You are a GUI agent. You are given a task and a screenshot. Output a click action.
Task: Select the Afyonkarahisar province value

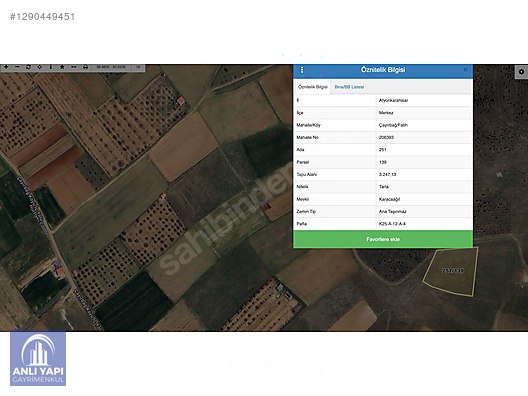[x=393, y=100]
